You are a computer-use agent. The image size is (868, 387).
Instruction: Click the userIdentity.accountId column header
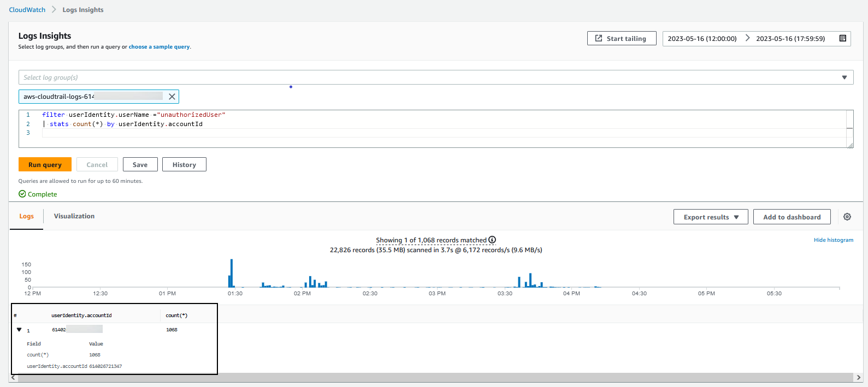tap(81, 315)
